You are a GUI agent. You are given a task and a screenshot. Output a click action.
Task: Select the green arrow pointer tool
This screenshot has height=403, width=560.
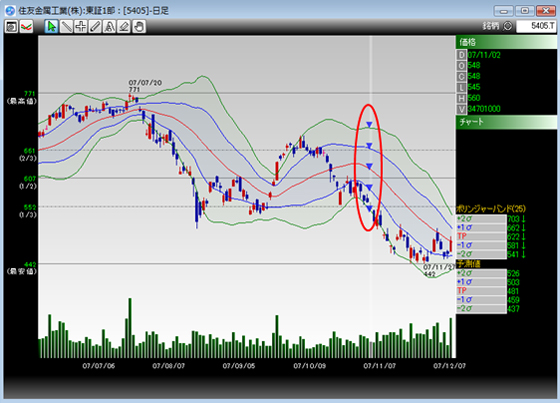pos(51,26)
